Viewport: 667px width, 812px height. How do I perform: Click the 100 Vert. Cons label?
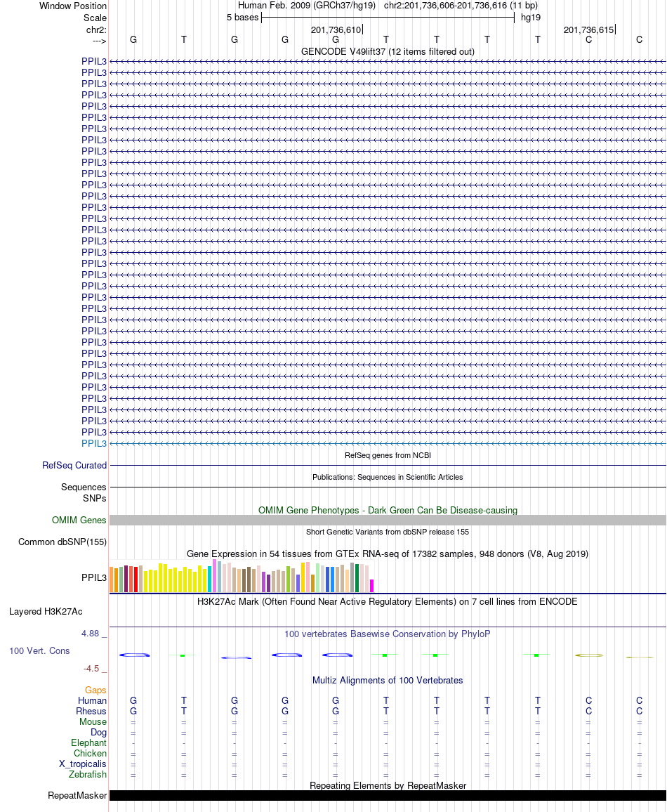point(39,650)
